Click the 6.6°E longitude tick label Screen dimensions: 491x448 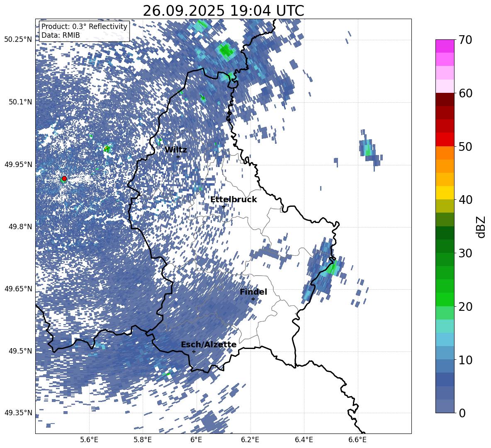point(357,440)
